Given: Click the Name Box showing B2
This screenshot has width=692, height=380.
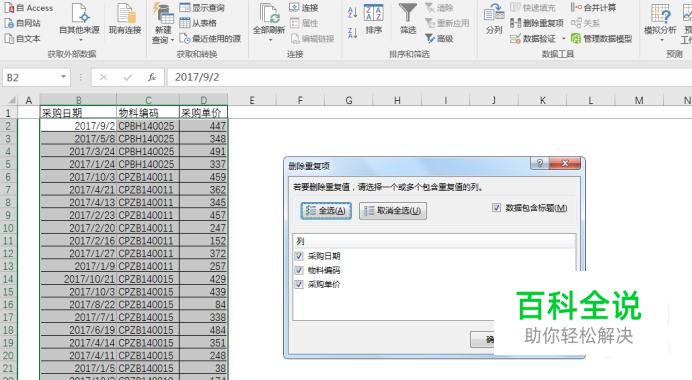Looking at the screenshot, I should coord(31,78).
